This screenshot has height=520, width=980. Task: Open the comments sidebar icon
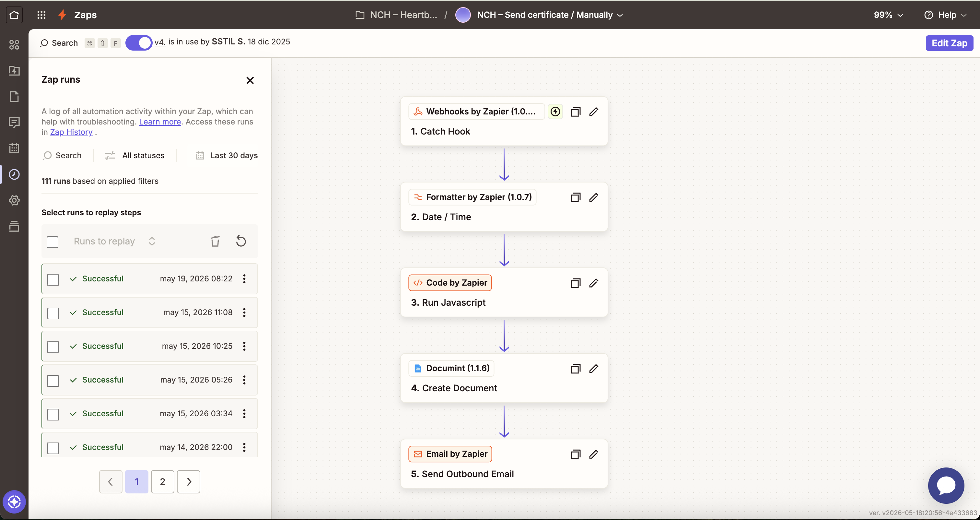(x=14, y=123)
